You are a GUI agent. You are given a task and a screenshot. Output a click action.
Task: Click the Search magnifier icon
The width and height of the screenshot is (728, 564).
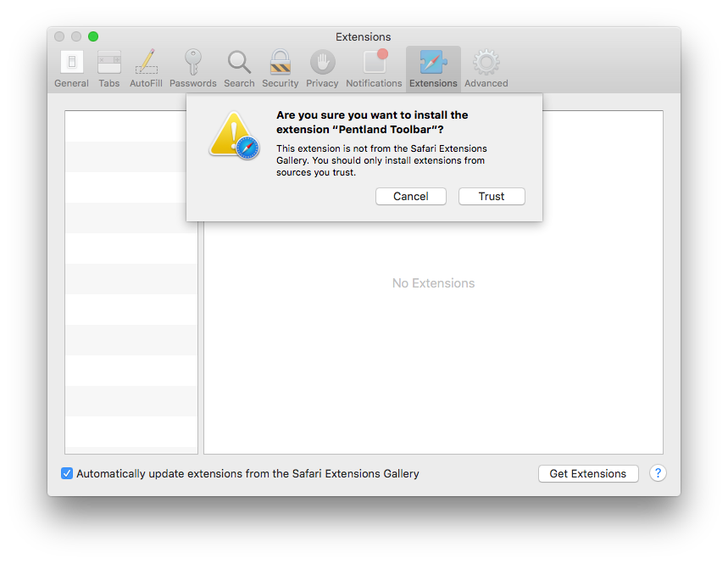point(238,64)
